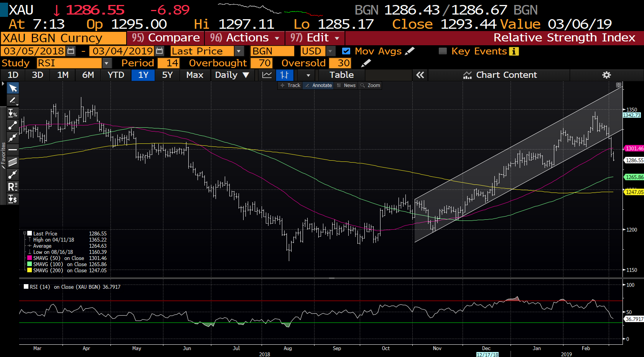Uncheck the Mov Avgs checkbox
The image size is (644, 357).
[x=346, y=51]
